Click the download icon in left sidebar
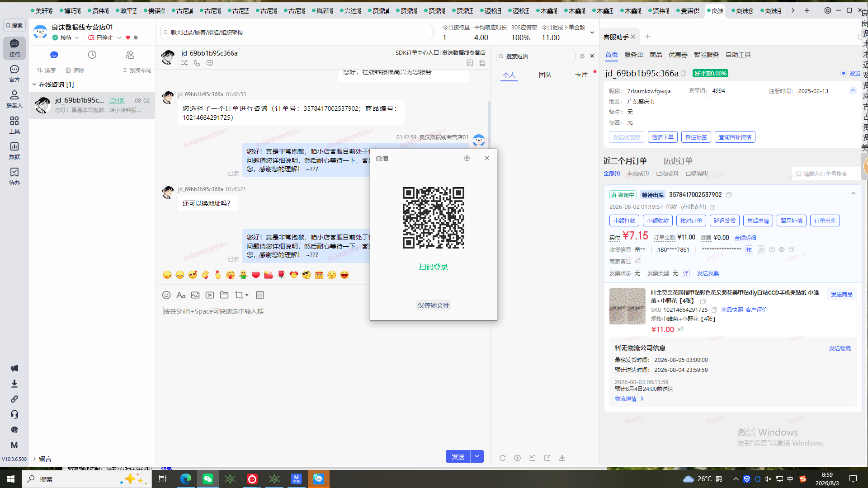 click(x=14, y=384)
